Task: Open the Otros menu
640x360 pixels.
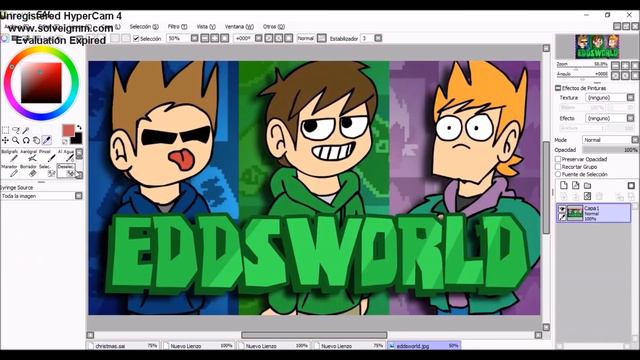Action: [x=273, y=27]
